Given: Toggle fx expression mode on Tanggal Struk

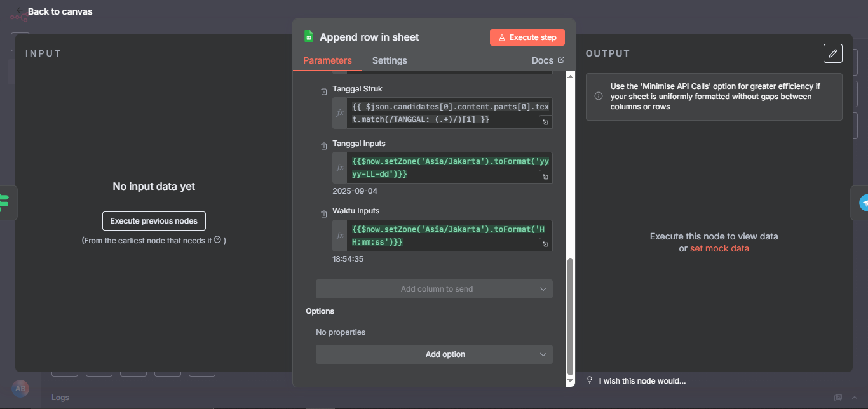Looking at the screenshot, I should tap(340, 113).
